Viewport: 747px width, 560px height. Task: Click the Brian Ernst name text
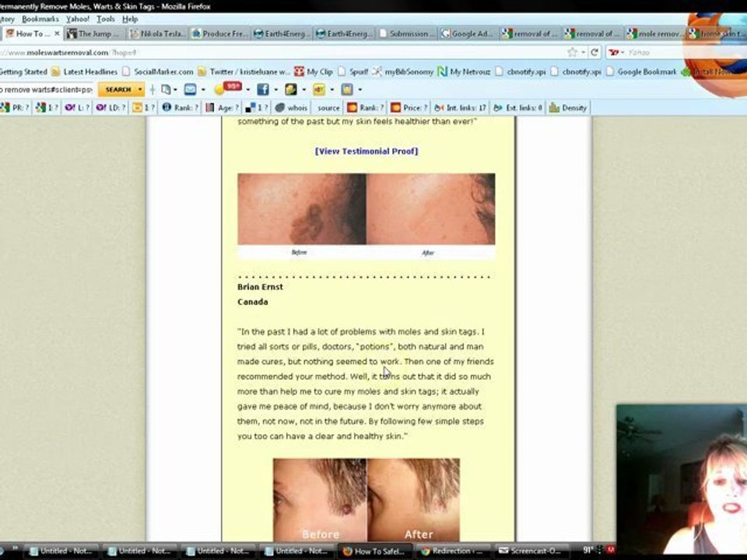pyautogui.click(x=260, y=287)
